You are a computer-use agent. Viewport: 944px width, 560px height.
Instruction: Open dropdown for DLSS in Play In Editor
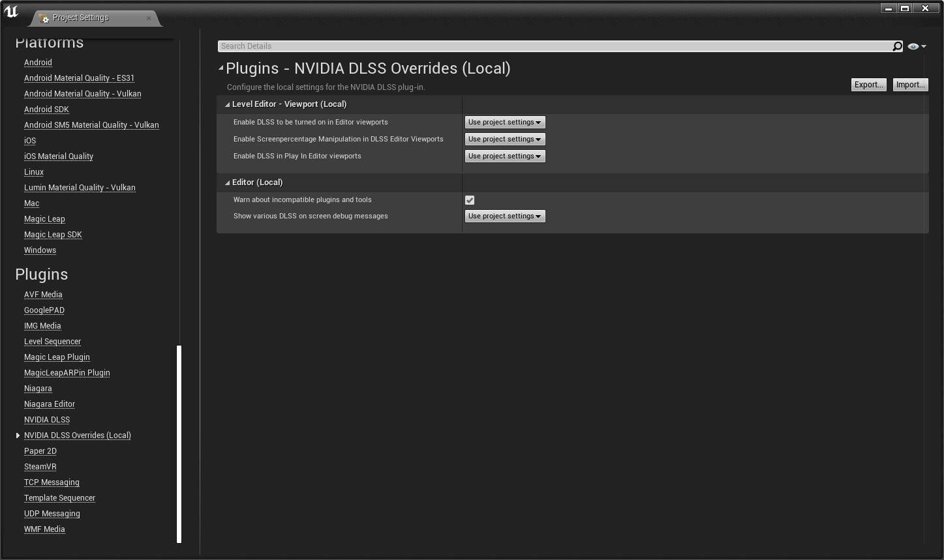tap(505, 156)
